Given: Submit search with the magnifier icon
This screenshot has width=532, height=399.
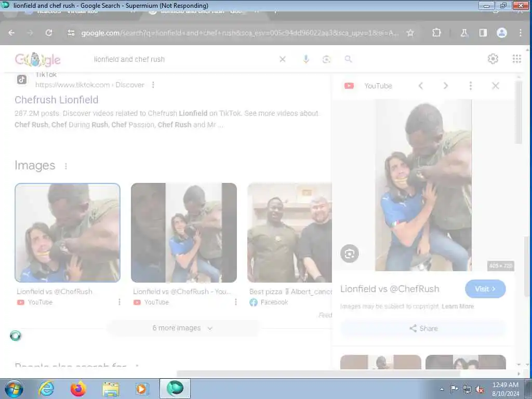Looking at the screenshot, I should click(x=348, y=59).
